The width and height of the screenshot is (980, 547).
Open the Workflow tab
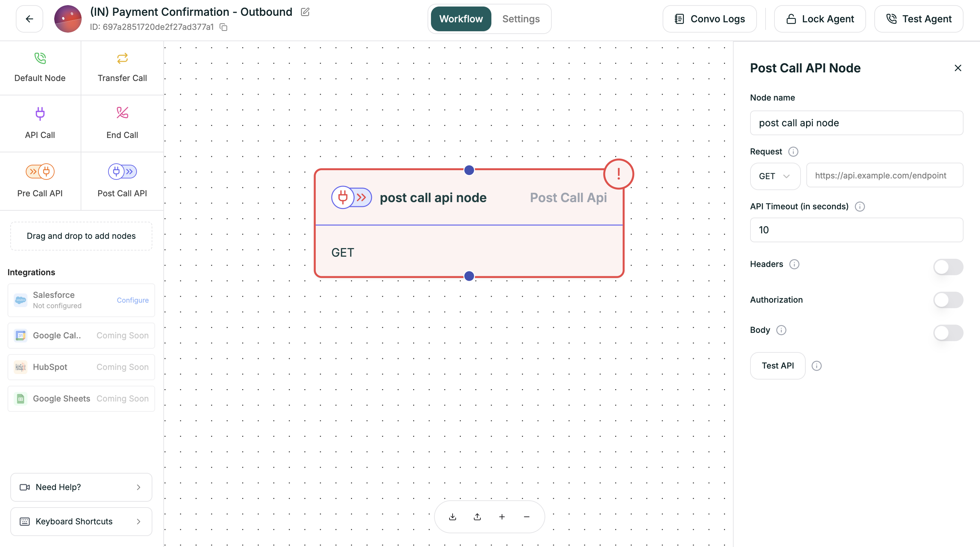(x=461, y=19)
